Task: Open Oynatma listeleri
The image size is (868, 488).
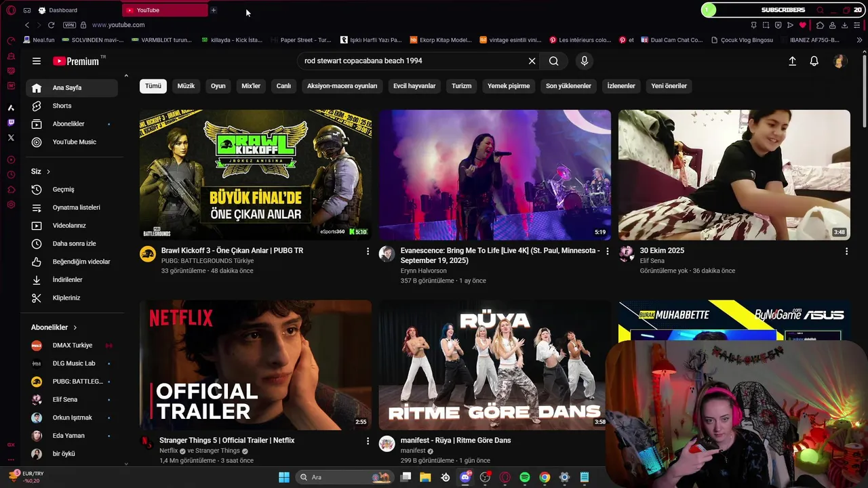Action: (72, 207)
